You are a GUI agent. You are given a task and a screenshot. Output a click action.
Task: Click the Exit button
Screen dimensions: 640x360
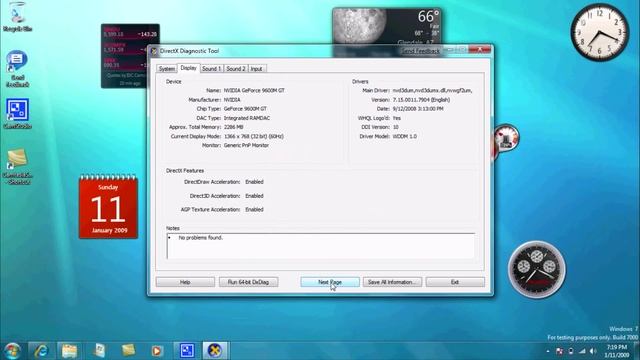(x=455, y=282)
